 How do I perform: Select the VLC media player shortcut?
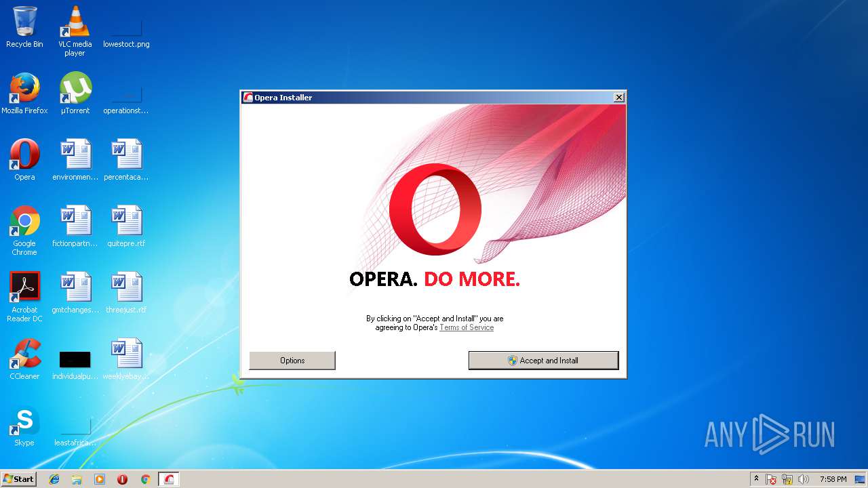click(x=75, y=31)
